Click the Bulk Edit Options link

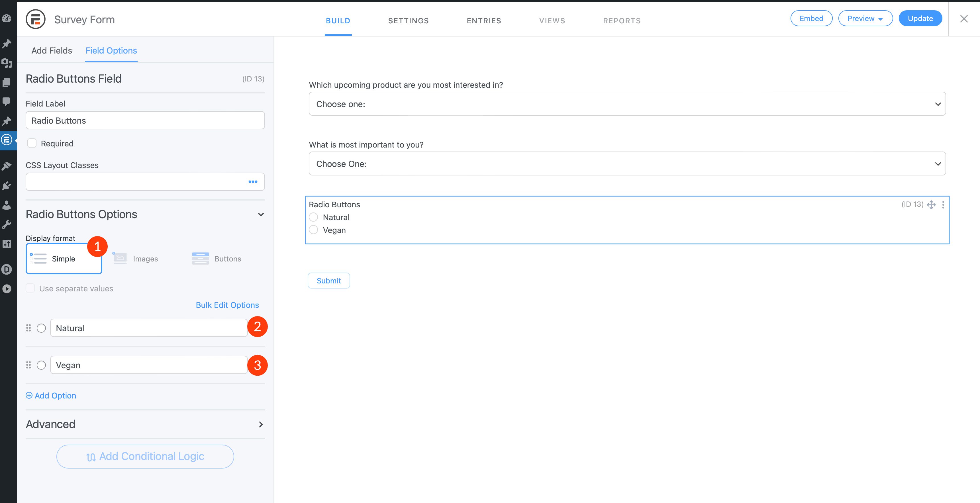point(227,305)
